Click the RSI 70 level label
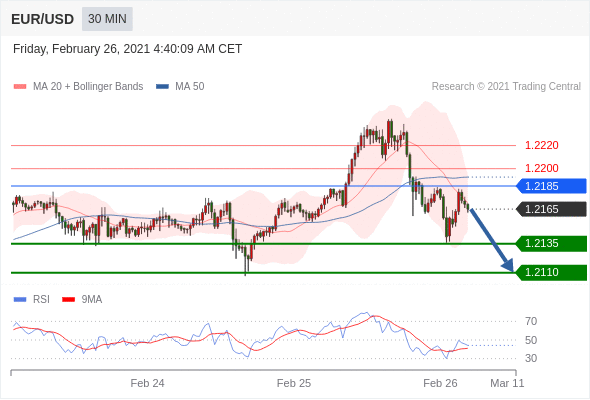Viewport: 590px width, 400px height. coord(531,321)
